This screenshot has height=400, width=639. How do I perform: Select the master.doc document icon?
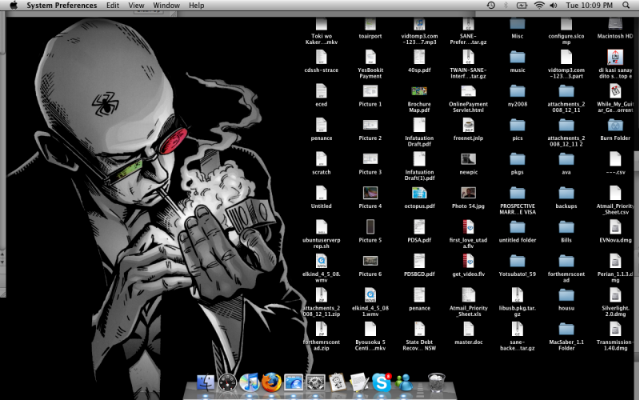[468, 329]
